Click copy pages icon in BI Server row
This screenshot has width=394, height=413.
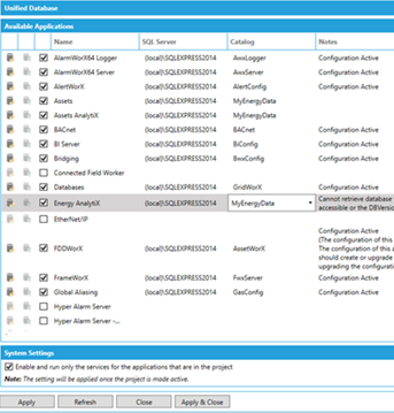(x=27, y=144)
